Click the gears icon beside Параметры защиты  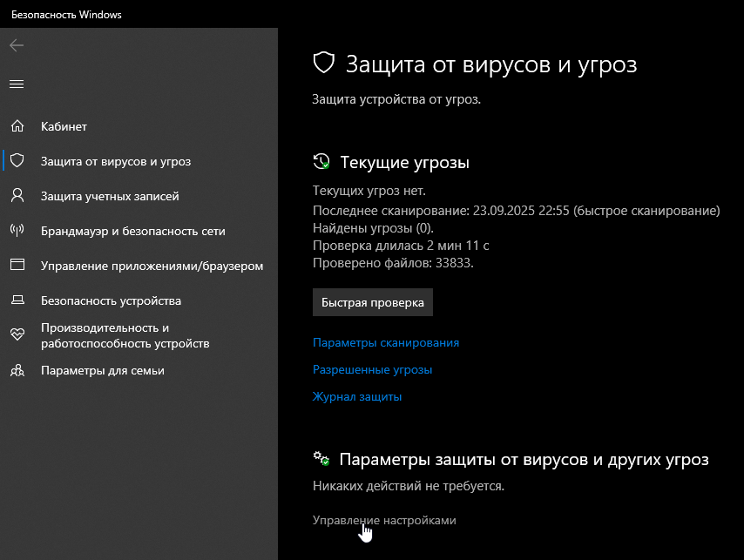pos(321,459)
